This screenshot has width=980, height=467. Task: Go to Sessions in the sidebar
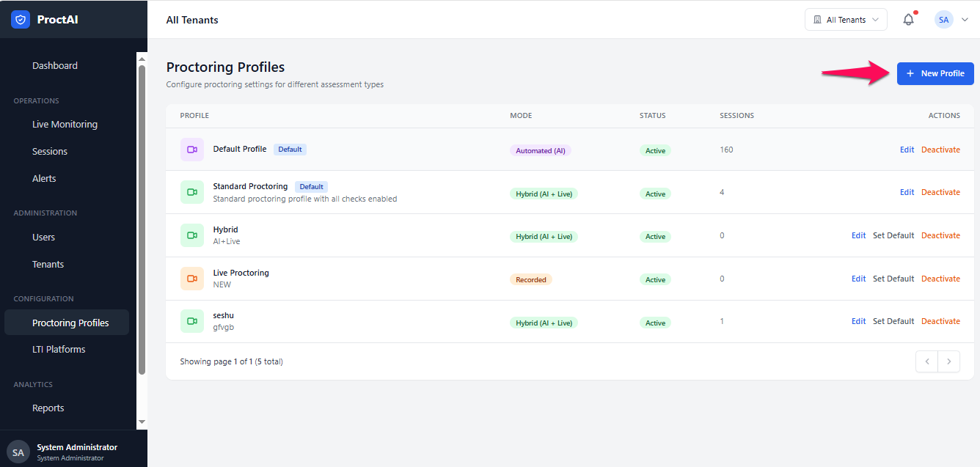pos(50,151)
